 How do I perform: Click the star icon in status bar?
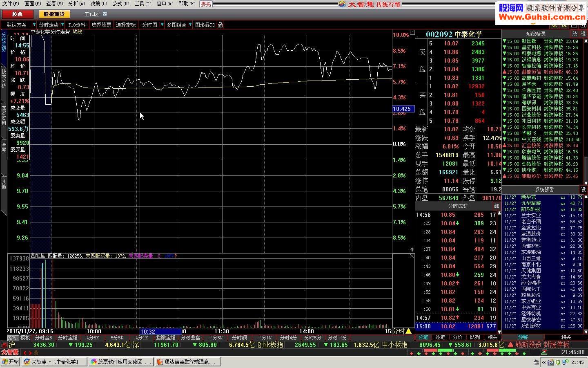coord(36,352)
